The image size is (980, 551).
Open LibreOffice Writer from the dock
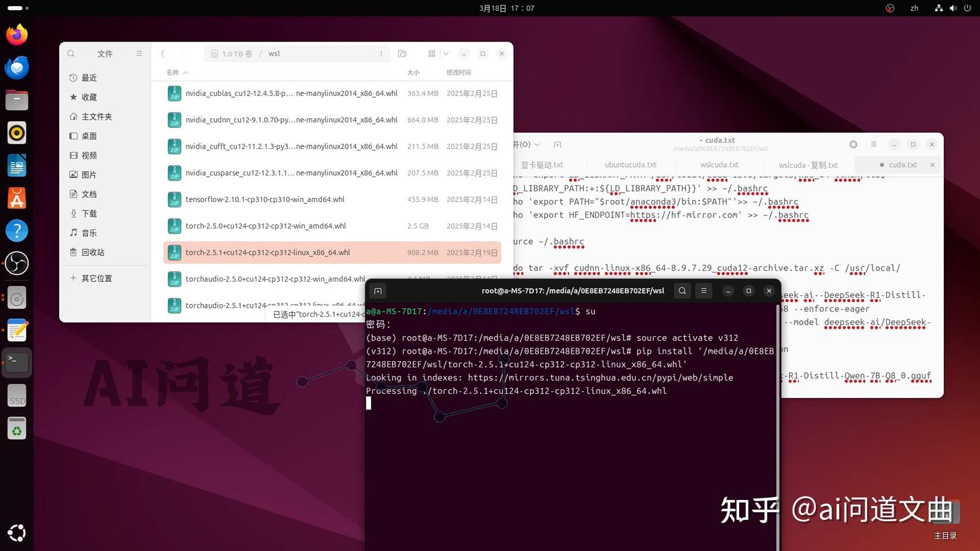(16, 165)
